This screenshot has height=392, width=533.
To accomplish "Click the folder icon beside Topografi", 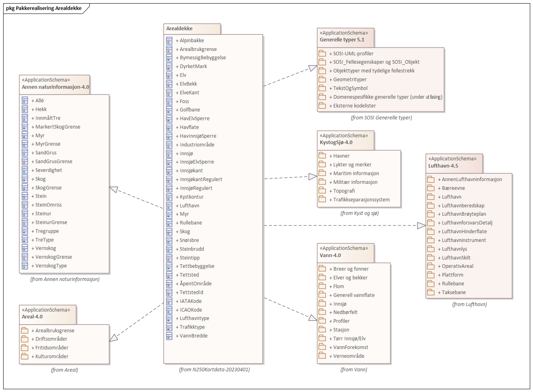I will pyautogui.click(x=322, y=191).
